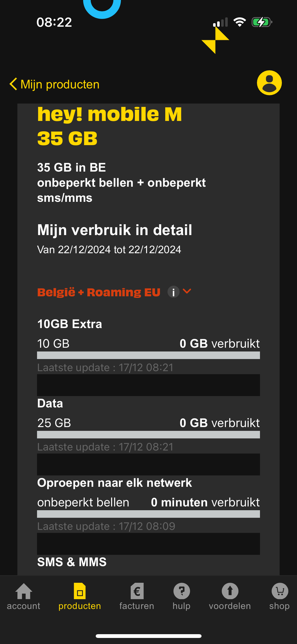
Task: Tap the hey! mobile M title
Action: [110, 115]
